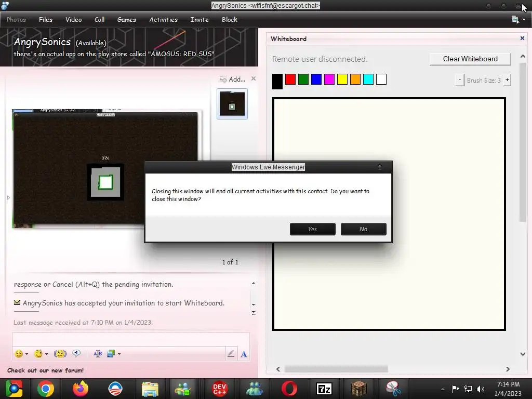Screen dimensions: 532x399
Task: Pick the magenta color swatch
Action: click(x=329, y=79)
